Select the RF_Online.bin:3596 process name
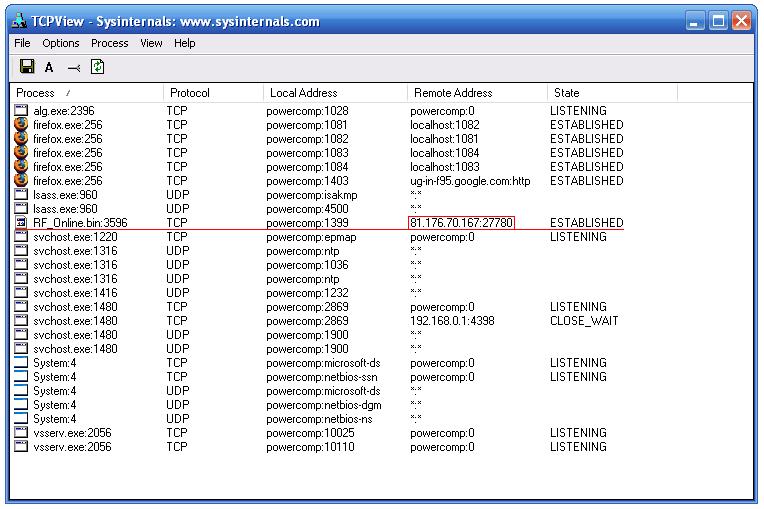Image resolution: width=764 pixels, height=509 pixels. pyautogui.click(x=80, y=223)
